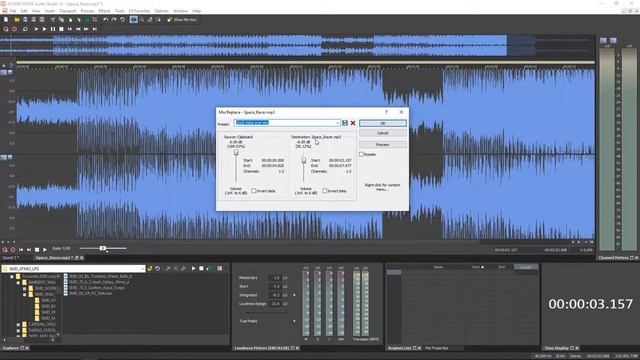640x360 pixels.
Task: Stop preview with the Explorer stop button
Action: click(201, 268)
